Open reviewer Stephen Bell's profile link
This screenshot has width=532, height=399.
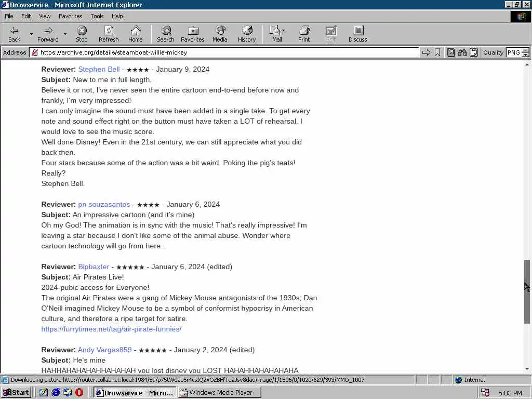[99, 69]
